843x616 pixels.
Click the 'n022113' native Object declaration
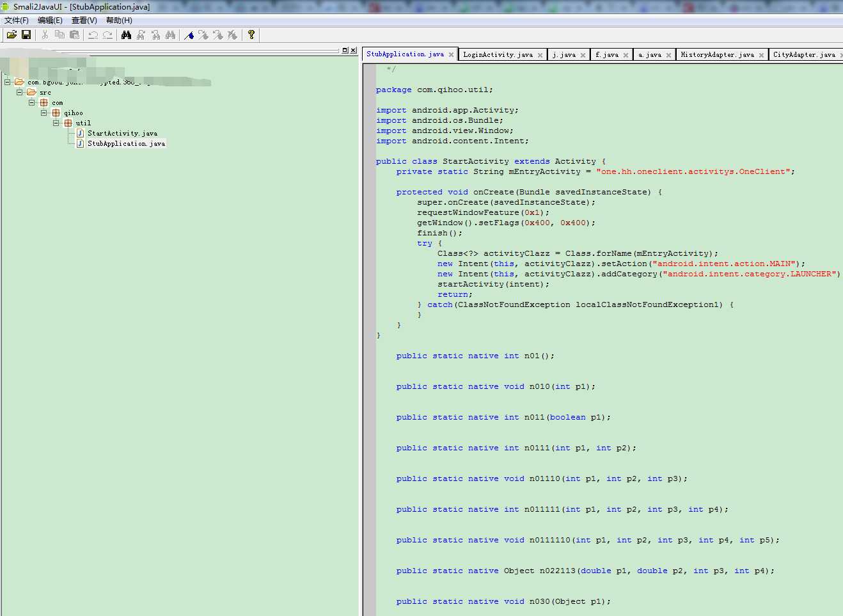pos(585,571)
